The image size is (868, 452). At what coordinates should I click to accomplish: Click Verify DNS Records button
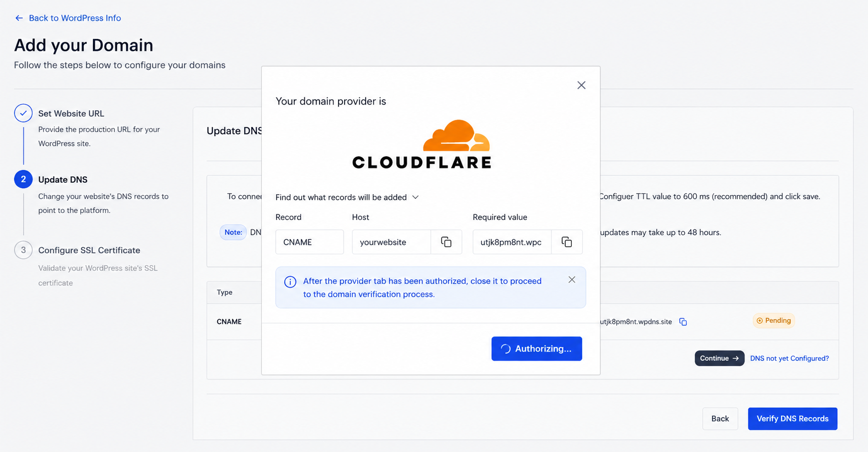792,419
